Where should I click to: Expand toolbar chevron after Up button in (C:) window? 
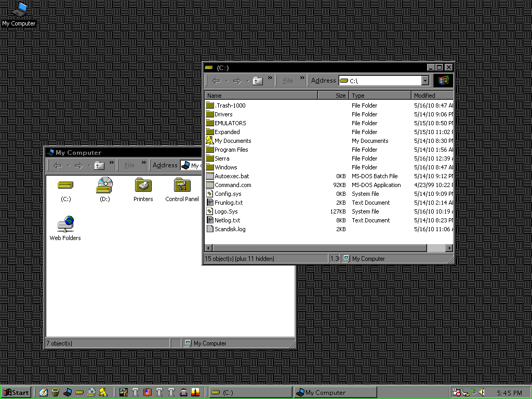point(270,78)
